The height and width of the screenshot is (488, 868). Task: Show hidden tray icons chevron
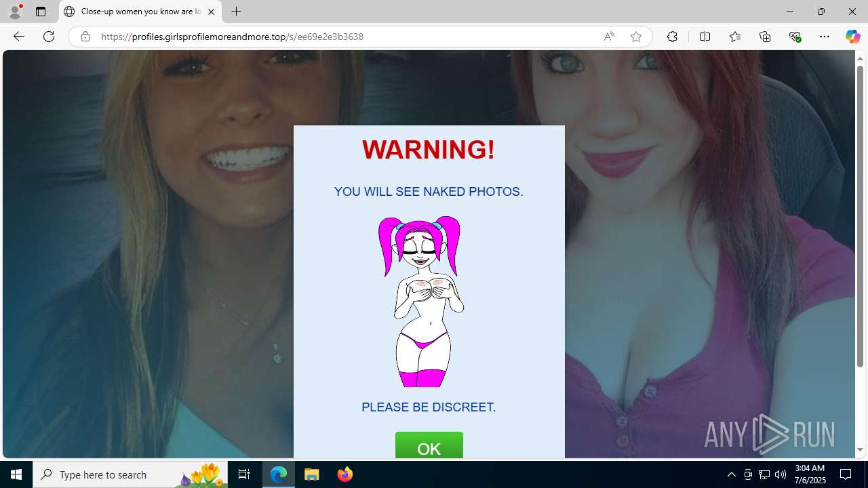(731, 474)
